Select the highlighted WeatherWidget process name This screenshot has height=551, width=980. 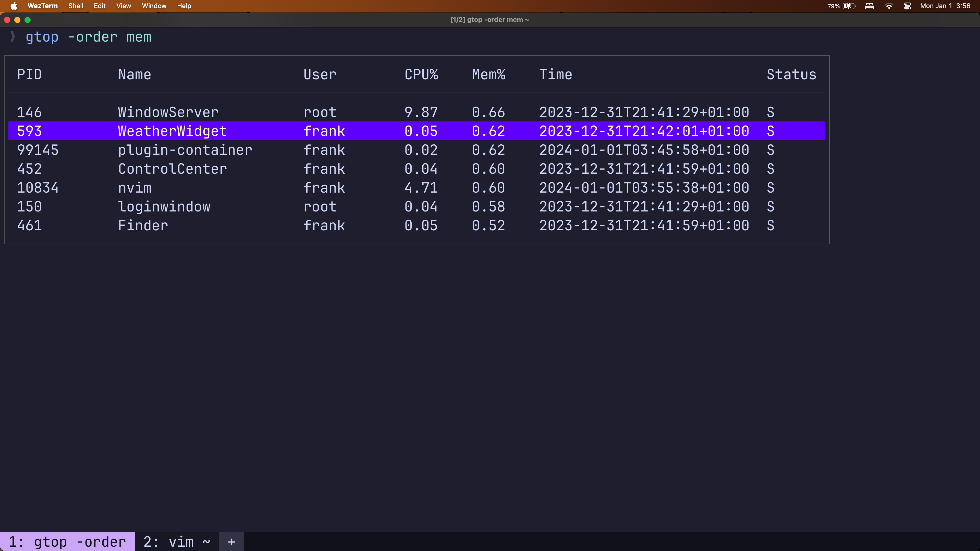pyautogui.click(x=172, y=131)
